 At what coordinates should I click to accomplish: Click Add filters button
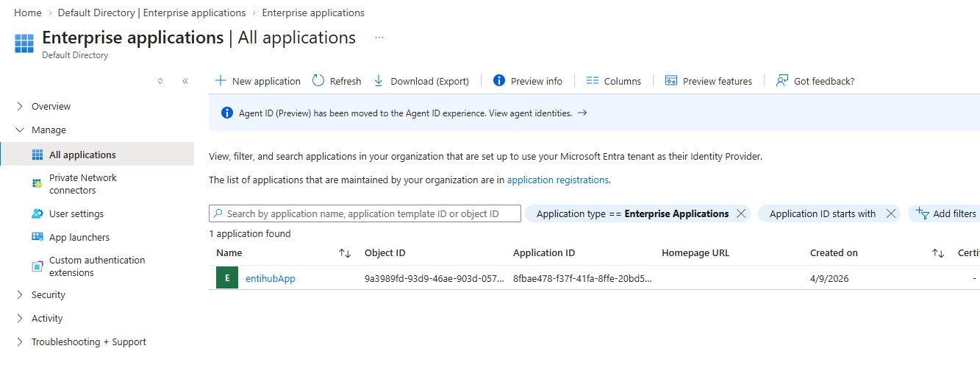click(x=946, y=213)
